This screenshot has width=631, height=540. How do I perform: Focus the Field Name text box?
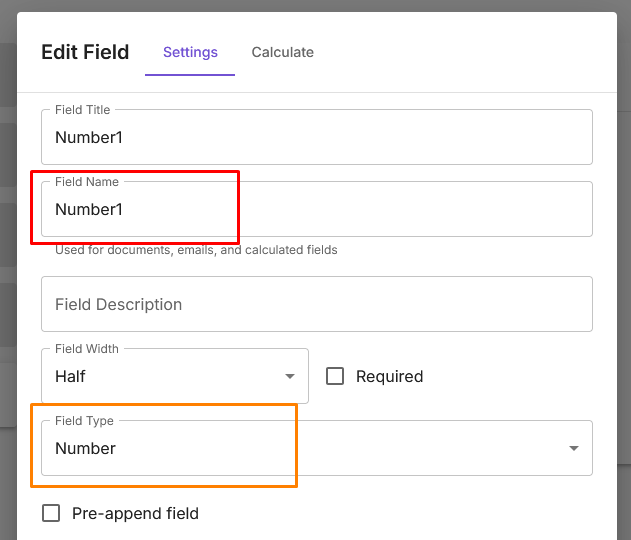click(x=316, y=210)
